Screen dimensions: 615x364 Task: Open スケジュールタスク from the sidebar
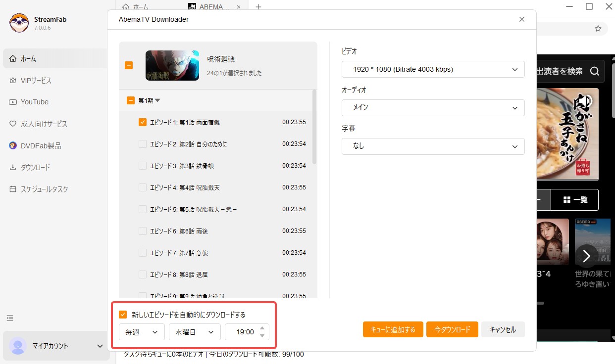pyautogui.click(x=45, y=189)
